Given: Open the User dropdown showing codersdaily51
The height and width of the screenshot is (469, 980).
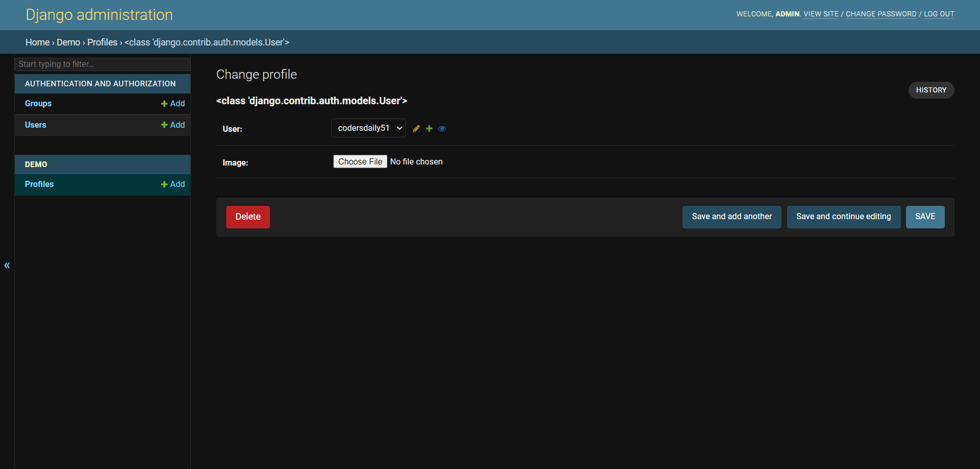Looking at the screenshot, I should click(368, 128).
